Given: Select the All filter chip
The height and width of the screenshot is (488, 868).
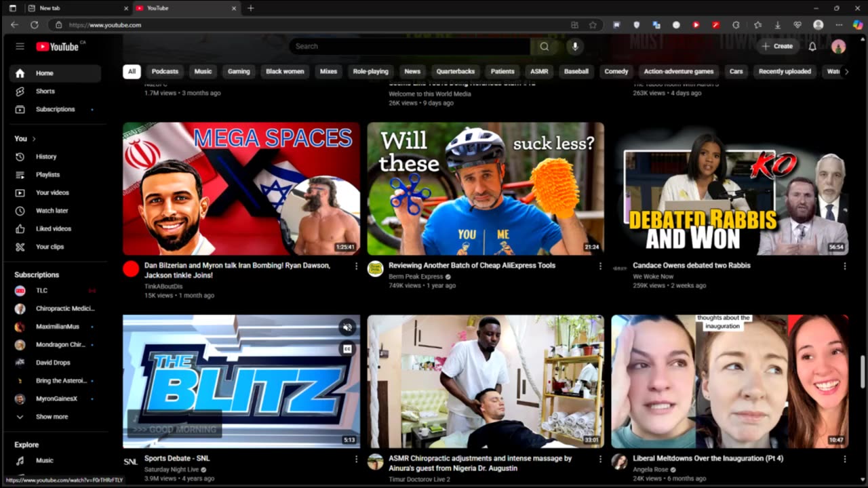Looking at the screenshot, I should point(132,71).
